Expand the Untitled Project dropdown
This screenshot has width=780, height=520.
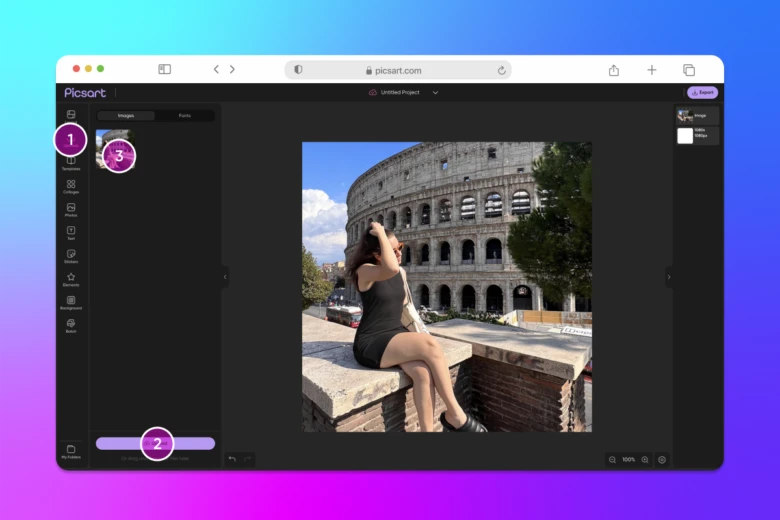(x=435, y=93)
